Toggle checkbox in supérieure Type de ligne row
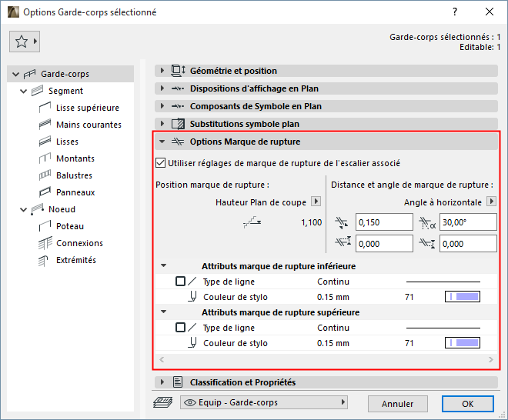This screenshot has height=420, width=508. click(x=180, y=328)
